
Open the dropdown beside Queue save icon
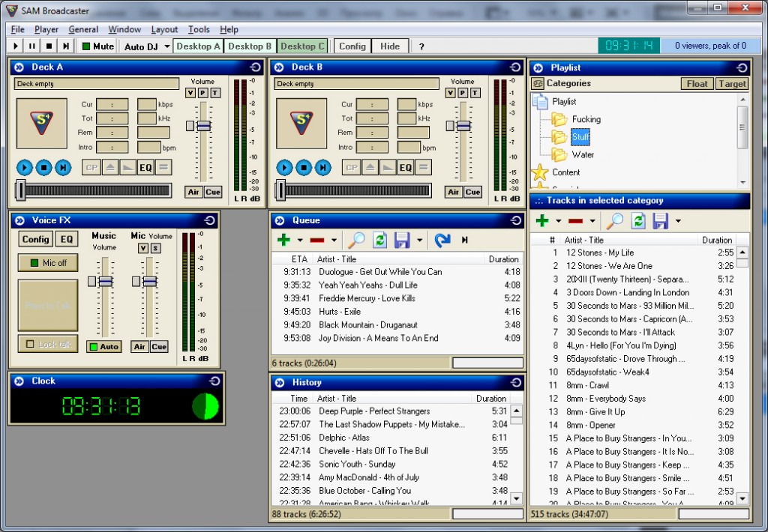coord(420,241)
